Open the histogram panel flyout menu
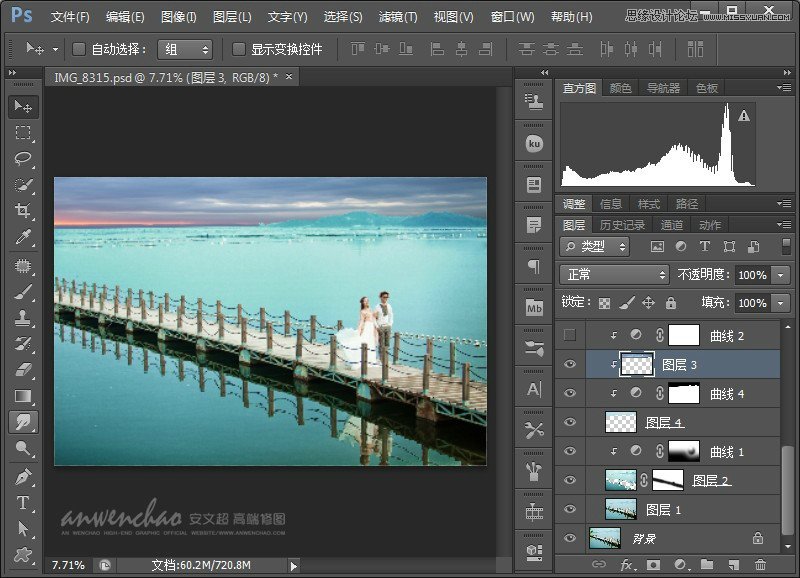800x578 pixels. (784, 88)
